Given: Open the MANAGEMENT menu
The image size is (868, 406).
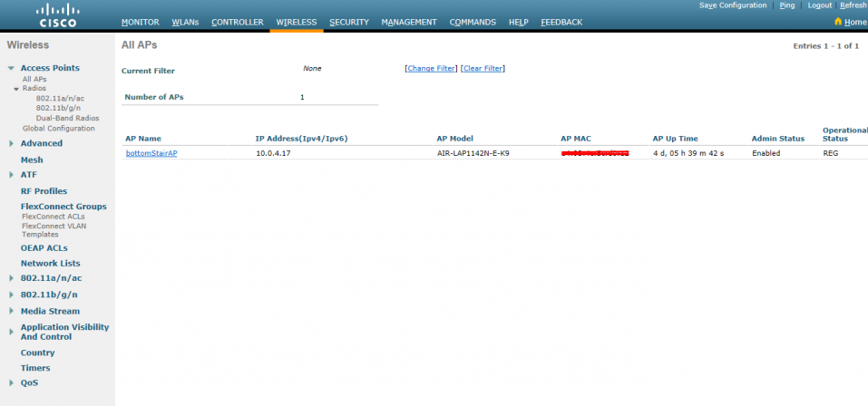Looking at the screenshot, I should [409, 22].
